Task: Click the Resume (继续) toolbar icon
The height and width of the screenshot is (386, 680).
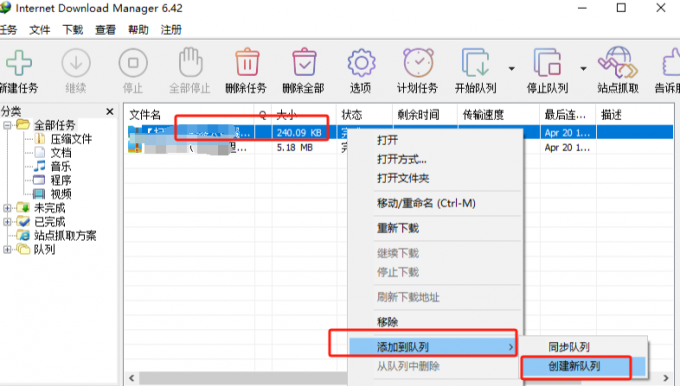Action: tap(76, 63)
